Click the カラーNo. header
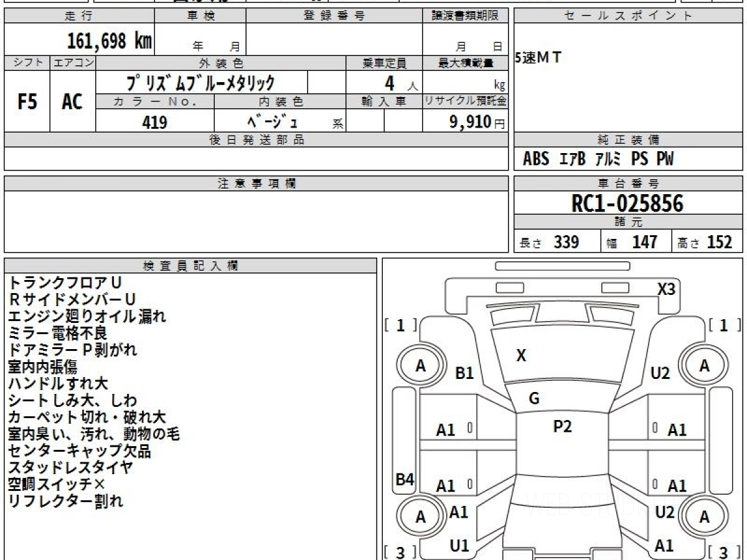Screen dimensions: 747x560 point(155,101)
